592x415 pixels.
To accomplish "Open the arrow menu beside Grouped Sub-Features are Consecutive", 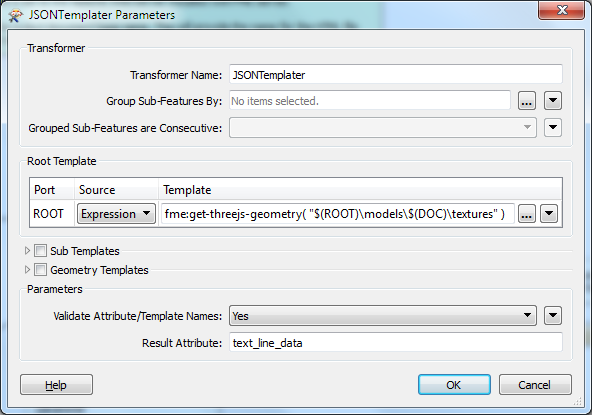I will tap(553, 128).
